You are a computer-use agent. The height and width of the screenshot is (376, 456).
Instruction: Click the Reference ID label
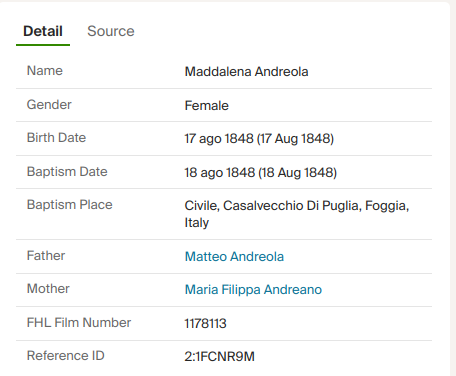pyautogui.click(x=66, y=356)
